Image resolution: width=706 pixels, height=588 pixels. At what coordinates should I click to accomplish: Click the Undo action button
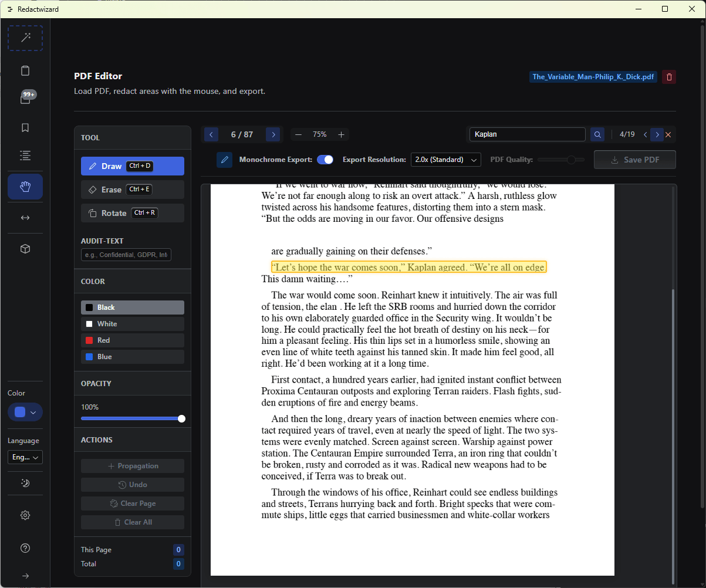point(133,485)
